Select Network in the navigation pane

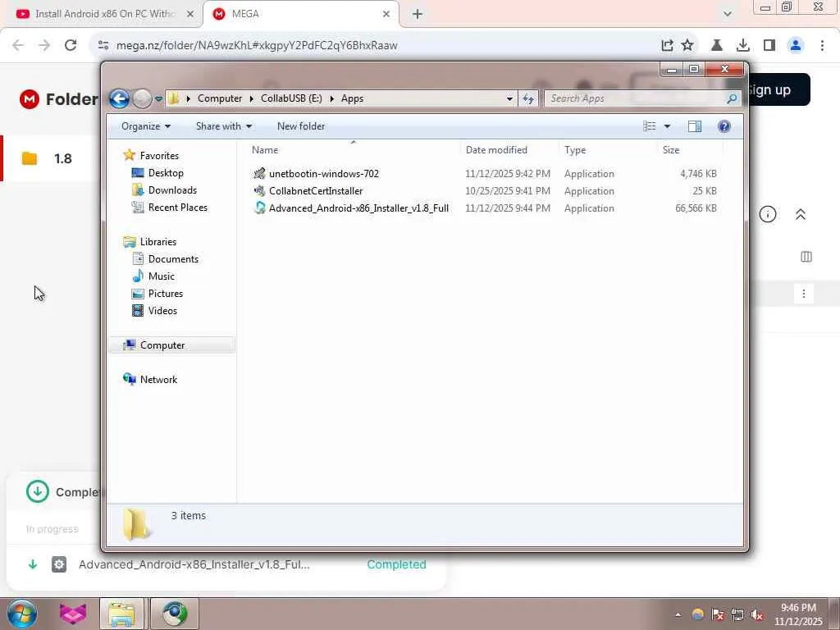tap(158, 379)
